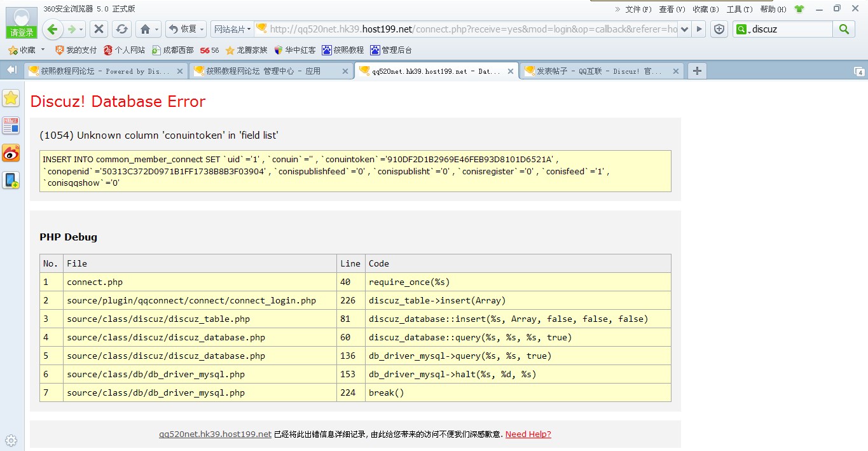Click the green magnifier search button

tap(844, 29)
